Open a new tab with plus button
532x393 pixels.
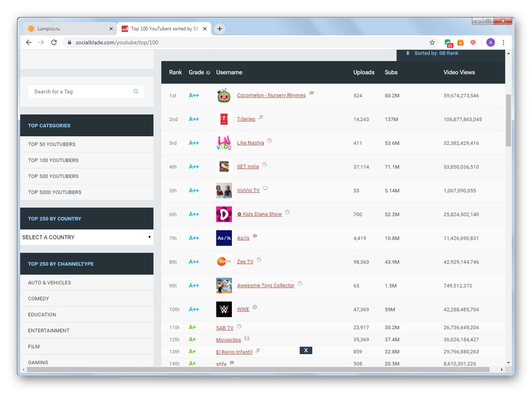point(220,29)
